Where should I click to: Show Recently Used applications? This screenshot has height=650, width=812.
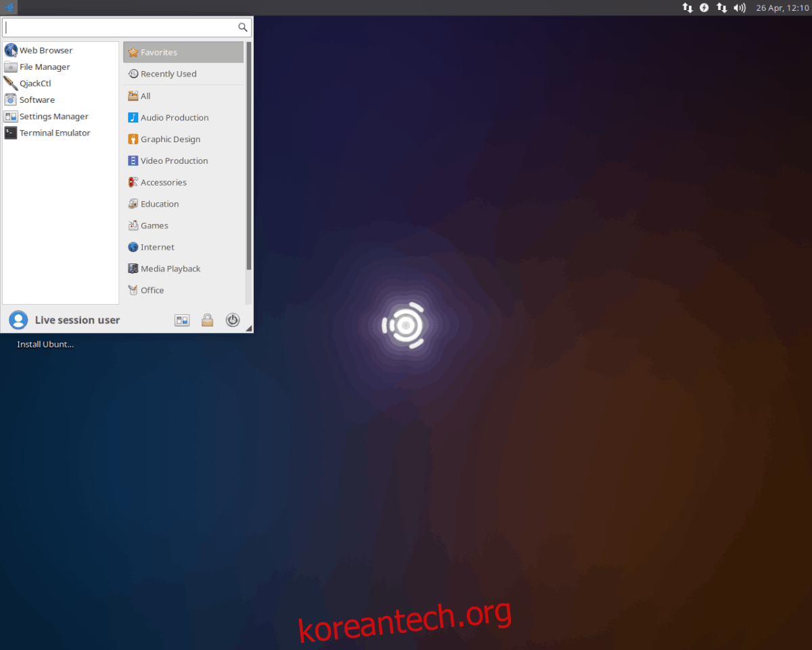click(168, 74)
